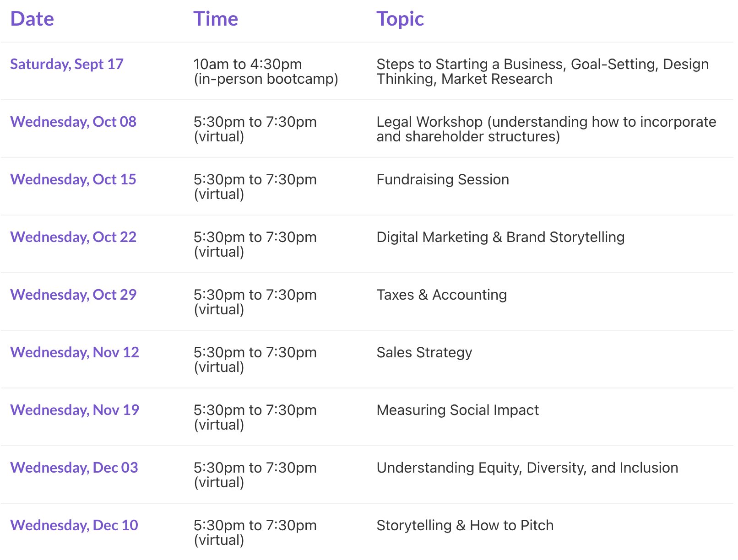Select the Storytelling & How to Pitch topic
The height and width of the screenshot is (560, 738).
[x=465, y=525]
